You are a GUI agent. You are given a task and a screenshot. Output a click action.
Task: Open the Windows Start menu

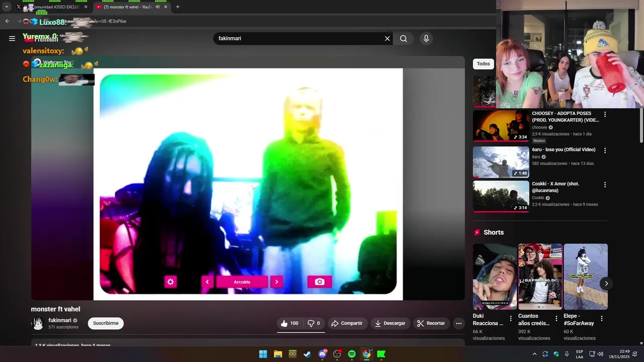263,354
